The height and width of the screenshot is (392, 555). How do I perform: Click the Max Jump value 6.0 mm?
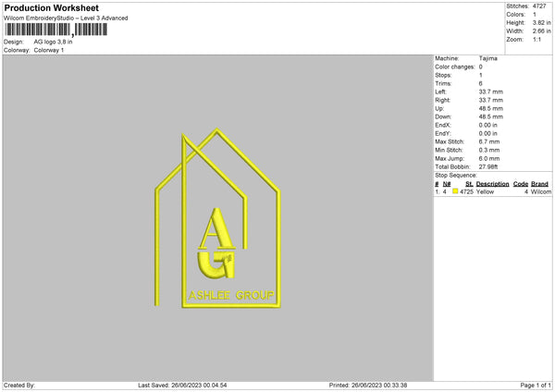point(489,159)
